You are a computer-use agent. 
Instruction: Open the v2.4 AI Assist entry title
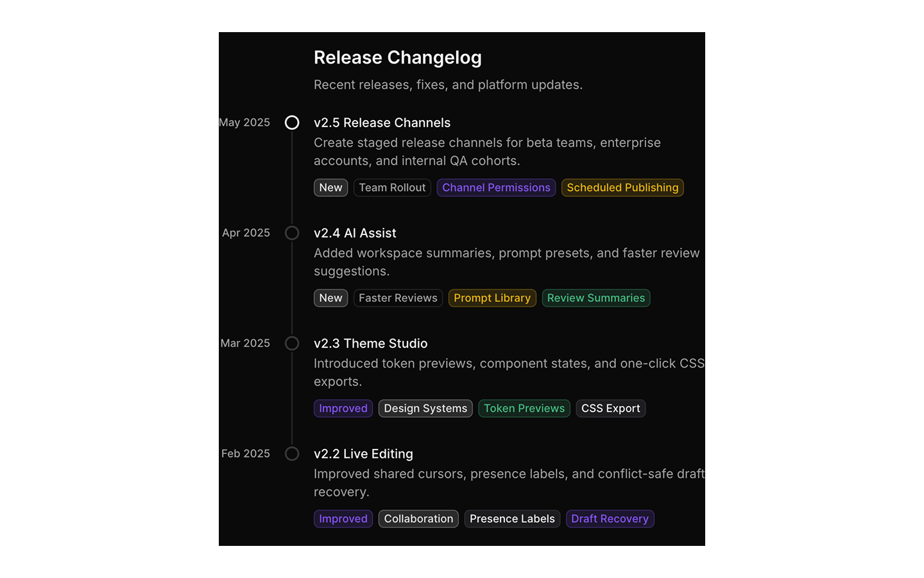[x=355, y=233]
